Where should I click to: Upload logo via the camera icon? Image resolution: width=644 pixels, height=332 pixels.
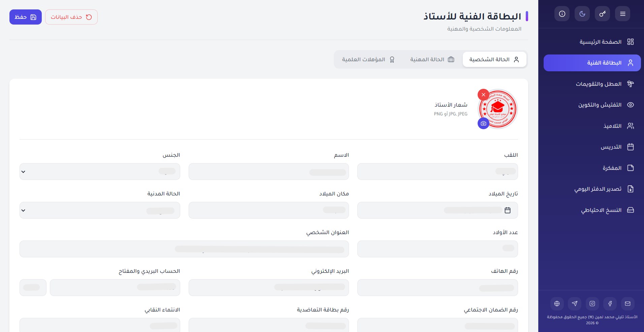pyautogui.click(x=483, y=123)
